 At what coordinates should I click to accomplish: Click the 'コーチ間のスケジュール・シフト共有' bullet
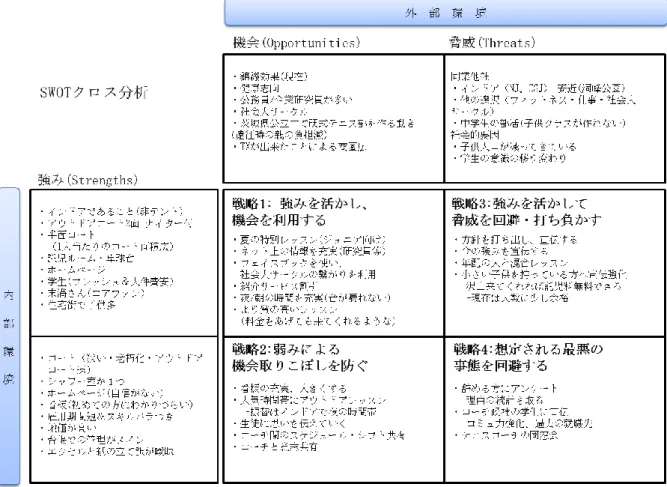(x=319, y=435)
